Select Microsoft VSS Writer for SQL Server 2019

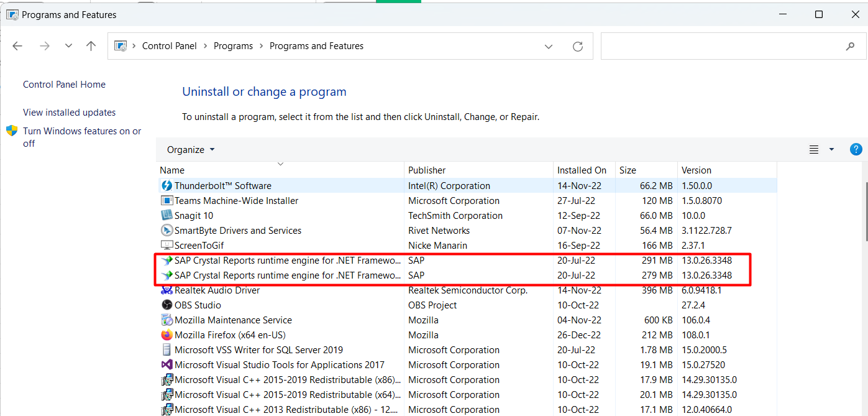[x=258, y=350]
